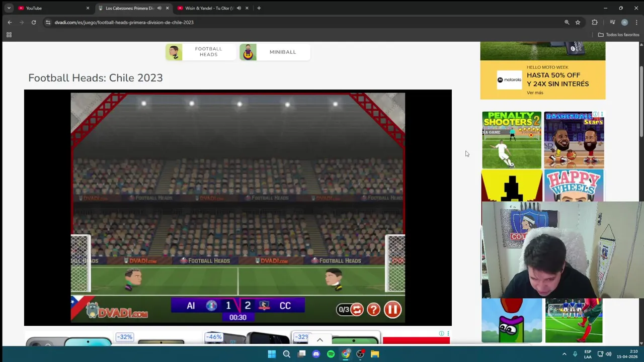Open Chrome from the taskbar
This screenshot has height=362, width=644.
pyautogui.click(x=346, y=354)
